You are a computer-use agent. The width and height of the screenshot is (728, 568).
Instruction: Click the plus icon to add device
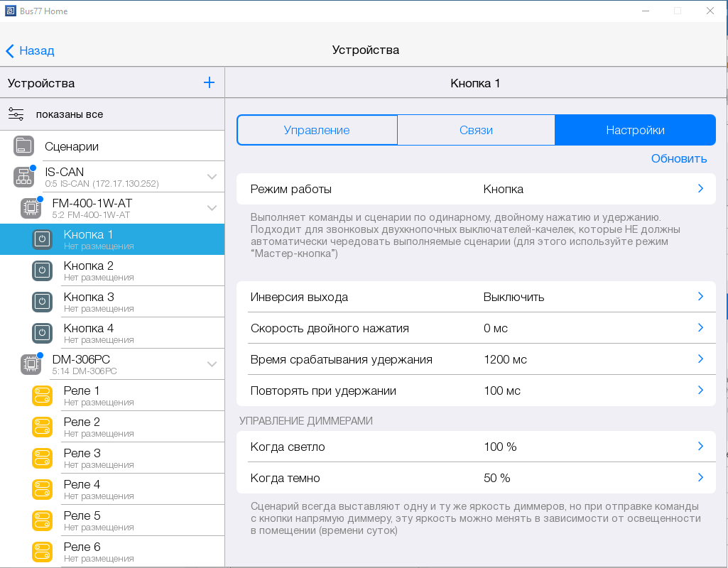(209, 83)
